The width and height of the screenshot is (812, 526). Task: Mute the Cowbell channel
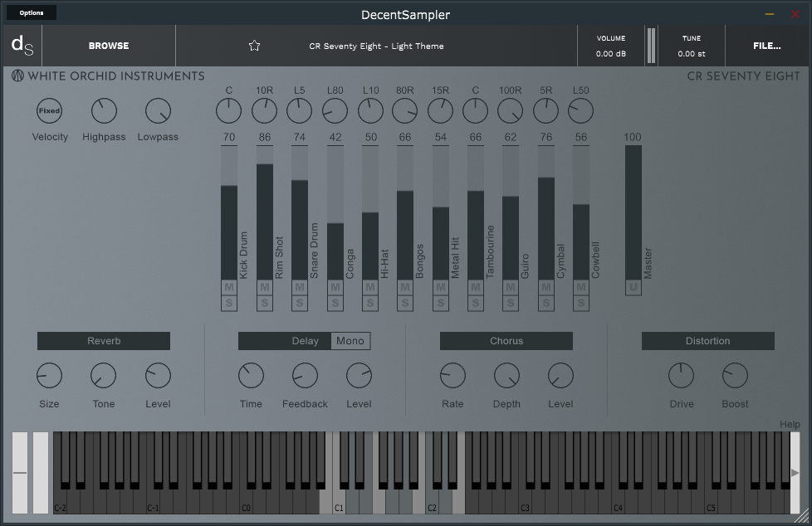tap(581, 287)
